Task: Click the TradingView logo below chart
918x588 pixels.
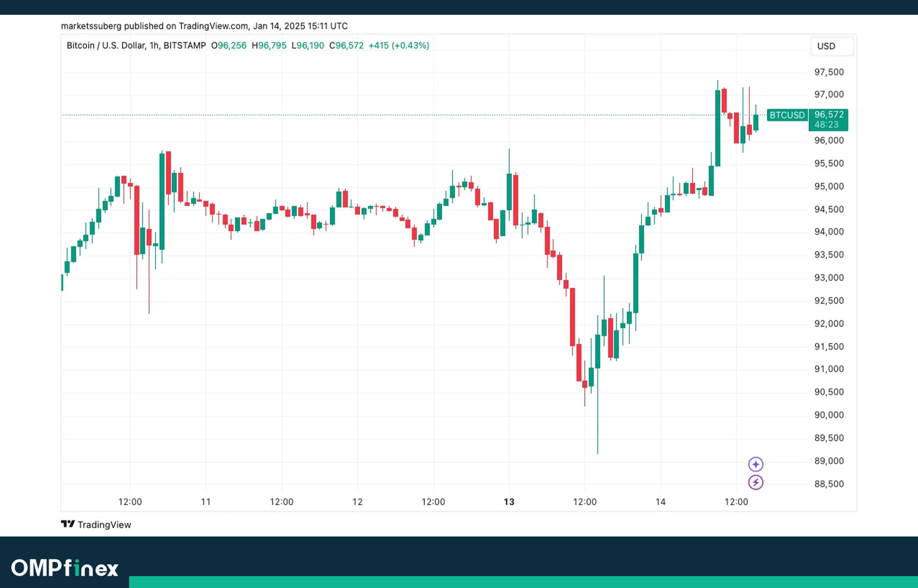Action: [96, 525]
